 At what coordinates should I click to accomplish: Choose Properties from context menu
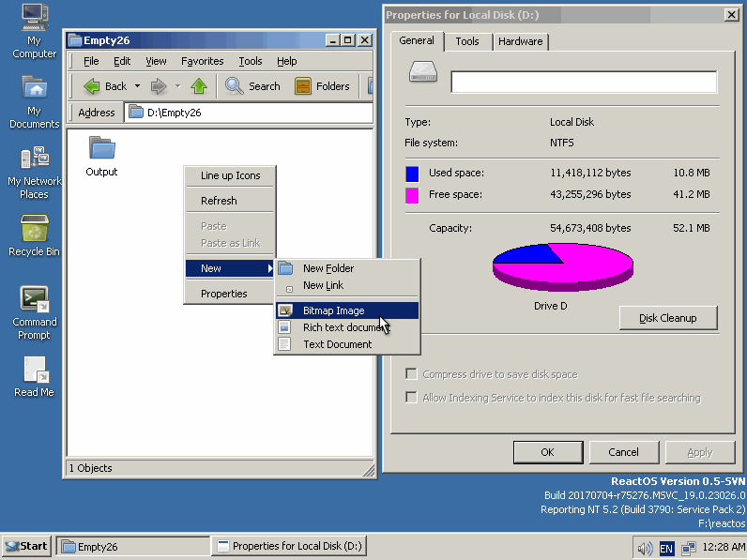tap(230, 294)
